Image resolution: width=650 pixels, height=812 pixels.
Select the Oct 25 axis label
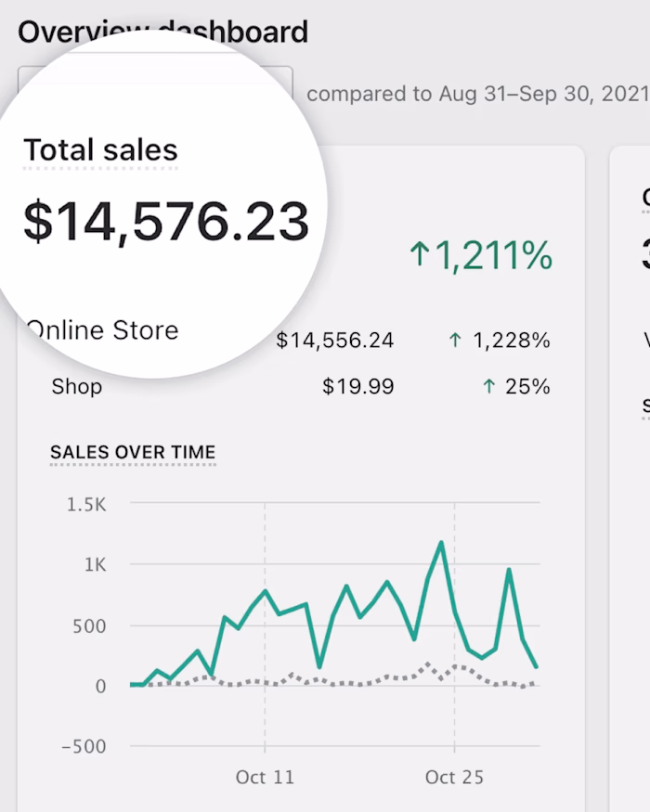coord(454,778)
